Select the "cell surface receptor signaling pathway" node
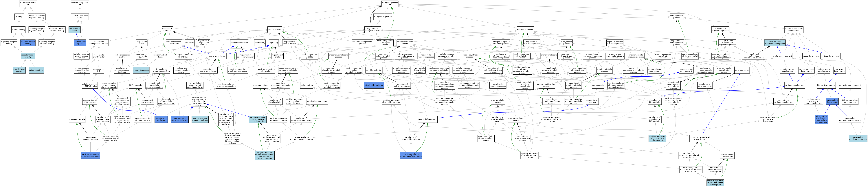Screen dimensions: 868x187 182,70
